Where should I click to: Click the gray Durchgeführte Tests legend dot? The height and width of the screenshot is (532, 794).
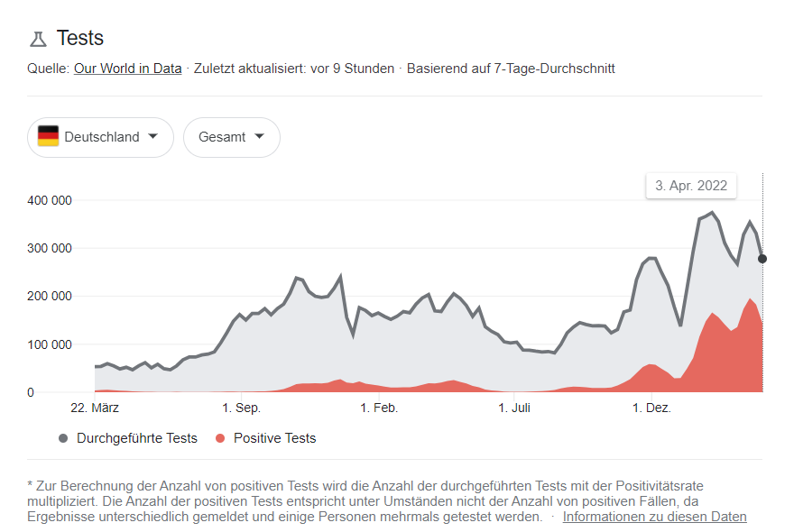63,438
